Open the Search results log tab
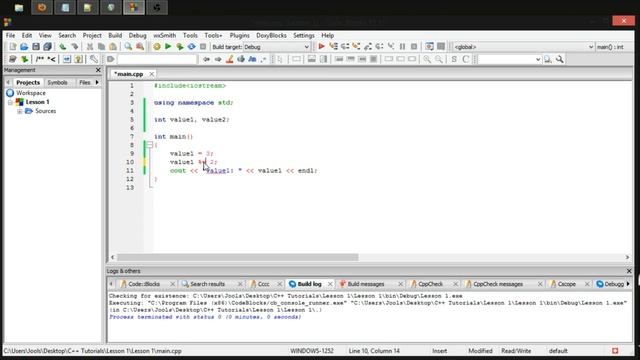 207,284
